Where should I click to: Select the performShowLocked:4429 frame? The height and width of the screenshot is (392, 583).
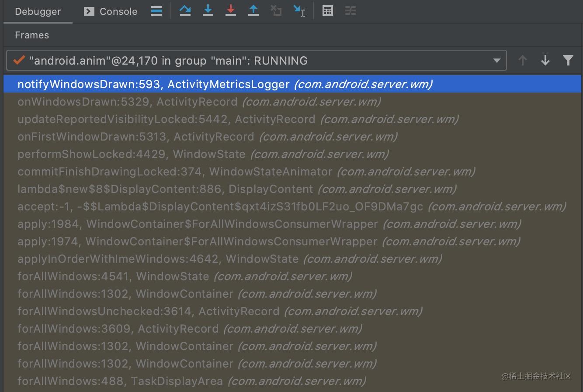pyautogui.click(x=292, y=154)
